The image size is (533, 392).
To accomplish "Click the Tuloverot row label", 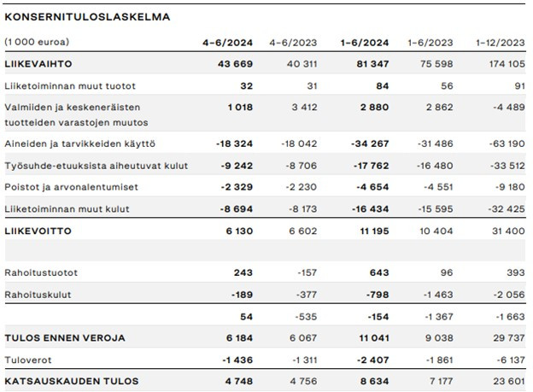I will 28,360.
